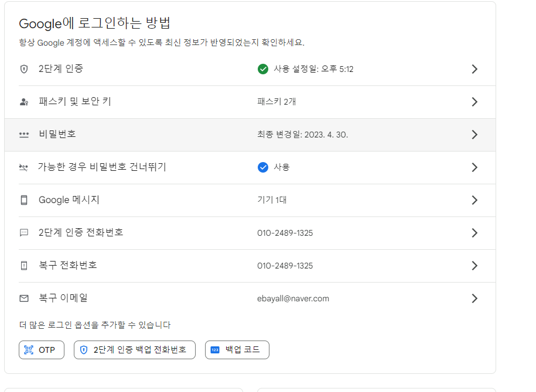This screenshot has width=536, height=392.
Task: Click the shield icon in 2단계 인증 백업 전화번호 button
Action: (x=84, y=350)
